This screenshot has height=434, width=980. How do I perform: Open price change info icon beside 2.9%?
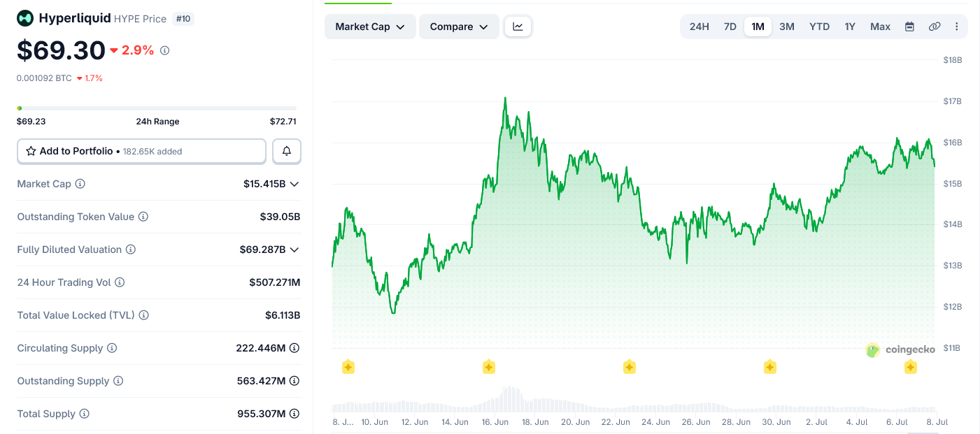coord(165,50)
